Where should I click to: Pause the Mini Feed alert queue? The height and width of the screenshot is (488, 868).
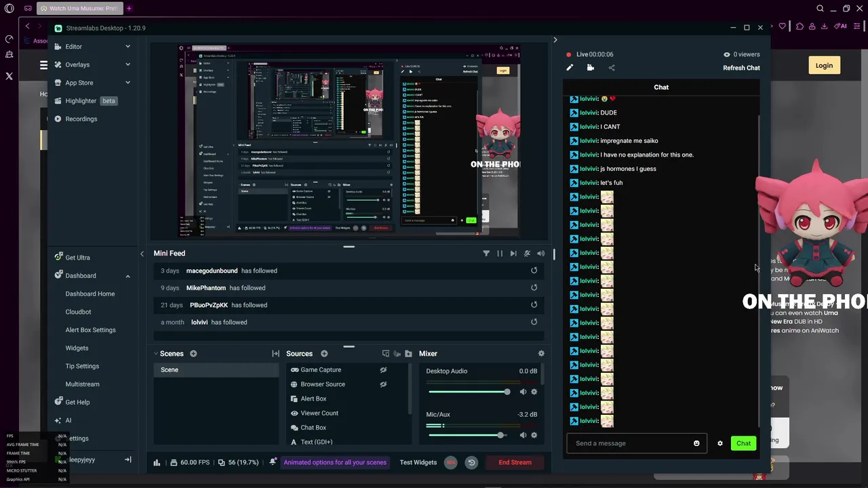pos(500,253)
